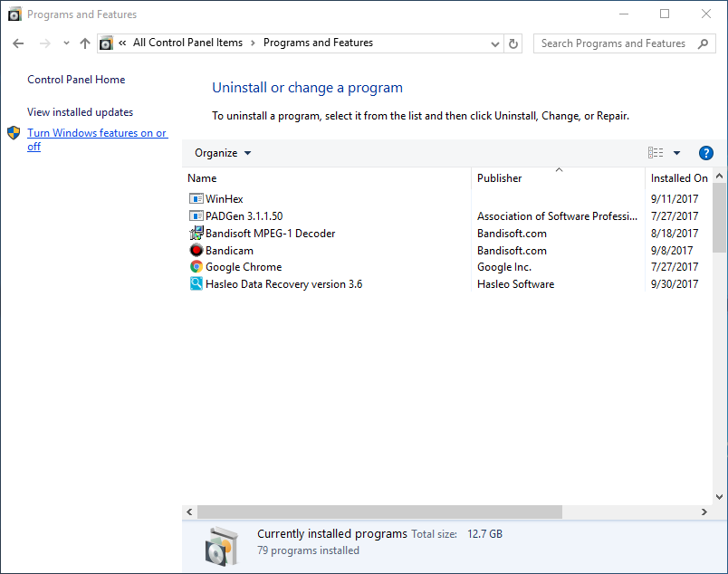Open the view options dropdown arrow
Image resolution: width=728 pixels, height=574 pixels.
coord(677,153)
